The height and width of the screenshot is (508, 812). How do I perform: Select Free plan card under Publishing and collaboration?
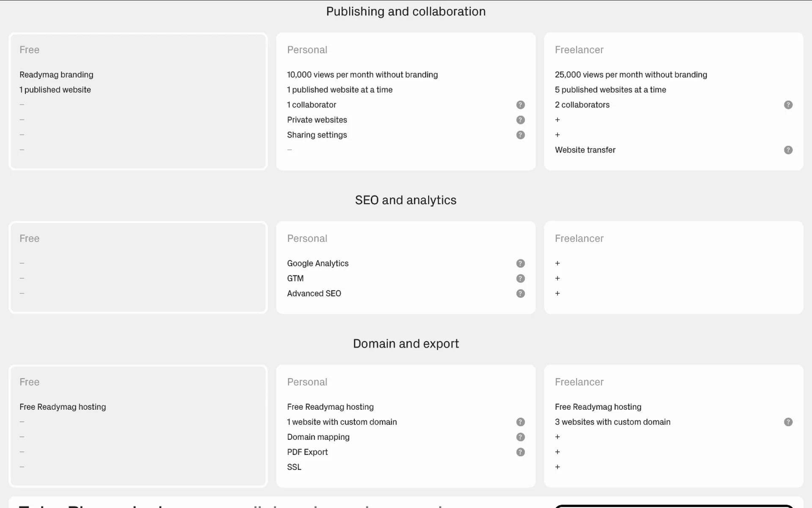click(x=138, y=102)
